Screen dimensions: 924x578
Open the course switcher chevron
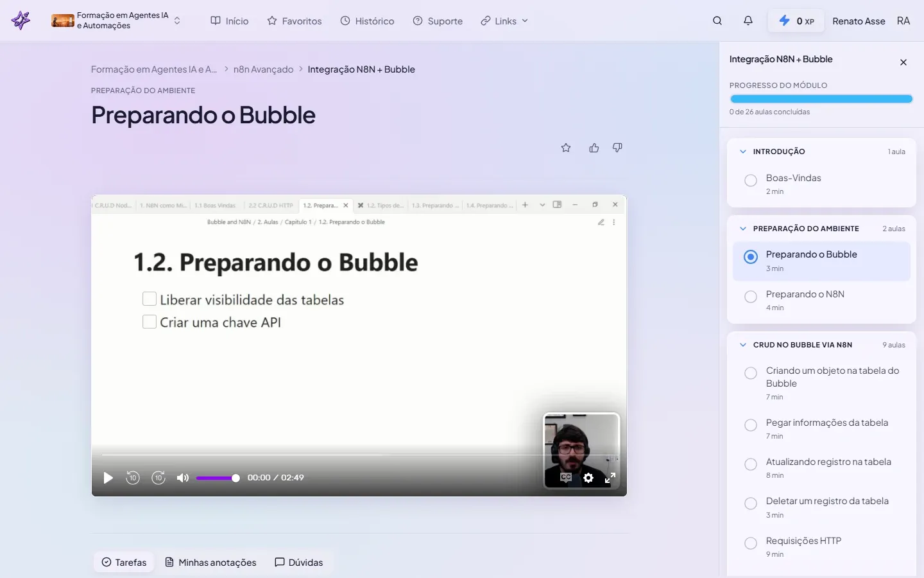pyautogui.click(x=177, y=21)
